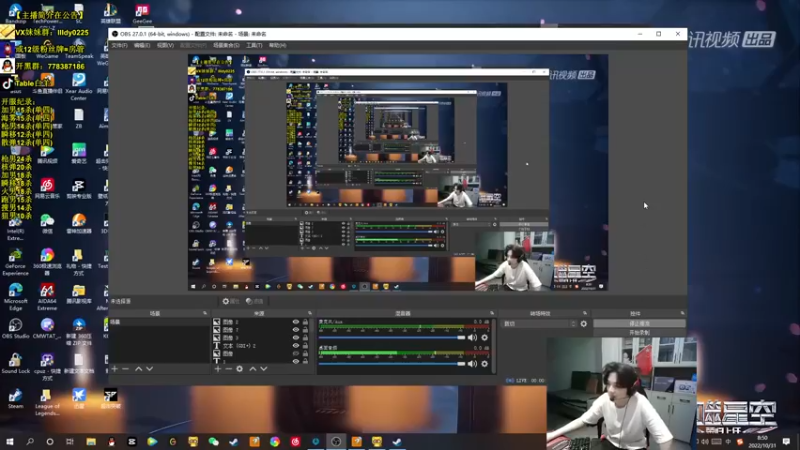
Task: Mute the 麦克风/Aux channel speaker icon
Action: [x=472, y=337]
